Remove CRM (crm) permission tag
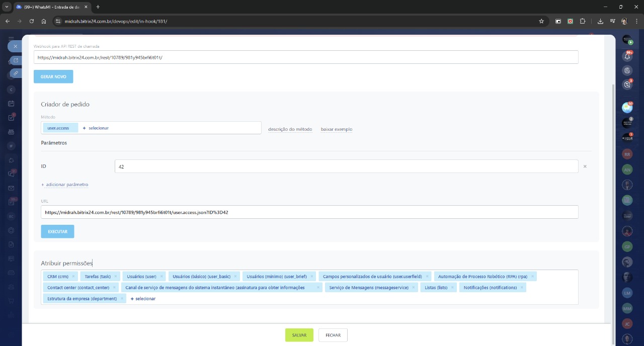 [x=73, y=276]
